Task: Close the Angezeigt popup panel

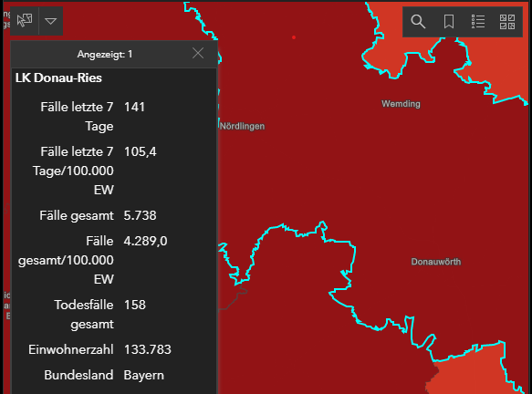Action: pos(198,53)
